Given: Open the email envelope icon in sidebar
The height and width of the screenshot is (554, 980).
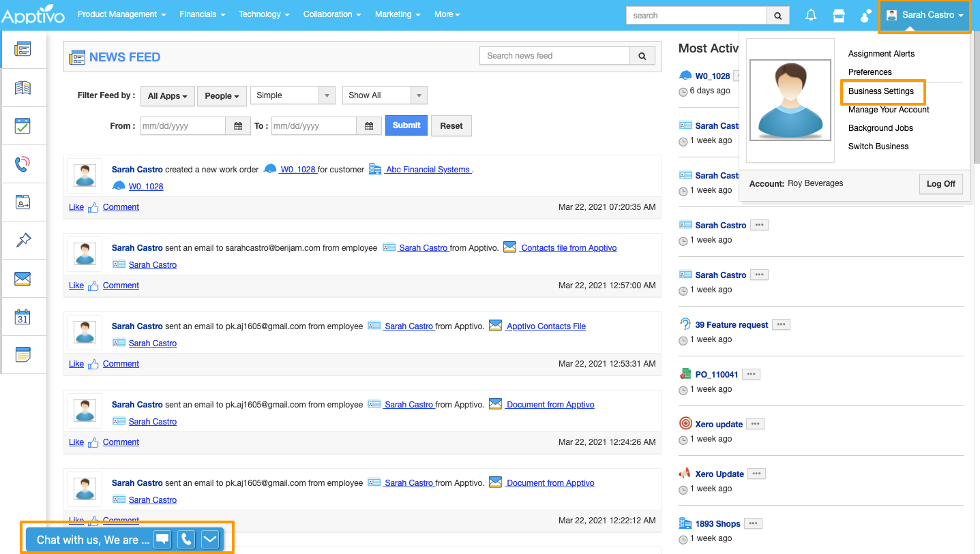Looking at the screenshot, I should pos(23,279).
